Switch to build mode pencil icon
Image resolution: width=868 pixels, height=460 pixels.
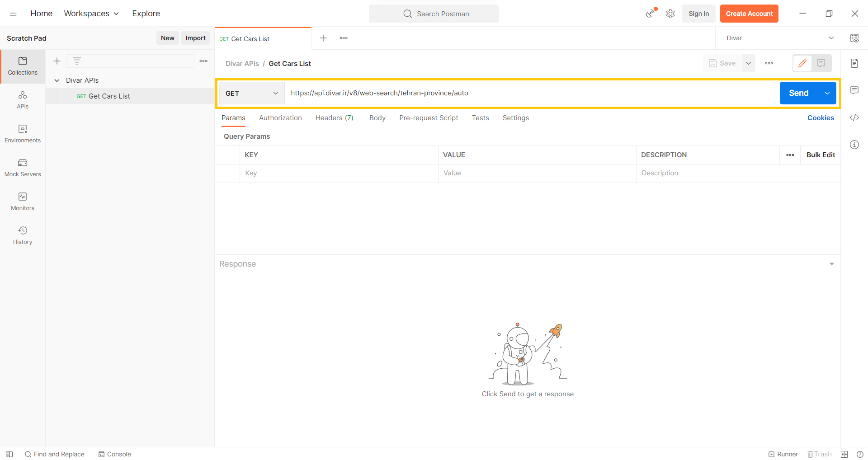802,63
